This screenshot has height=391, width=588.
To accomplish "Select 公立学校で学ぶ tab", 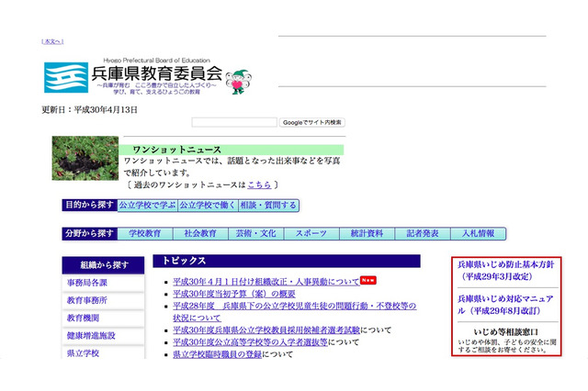I will 147,206.
